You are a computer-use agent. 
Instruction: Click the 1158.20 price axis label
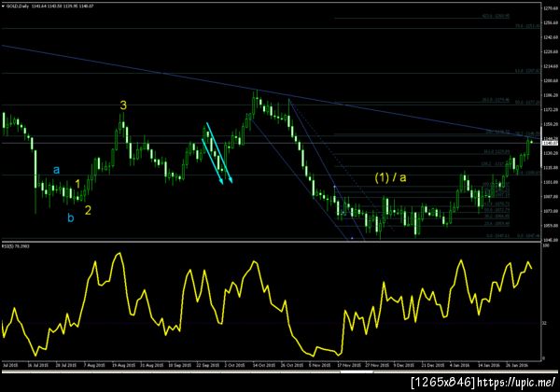(x=551, y=124)
